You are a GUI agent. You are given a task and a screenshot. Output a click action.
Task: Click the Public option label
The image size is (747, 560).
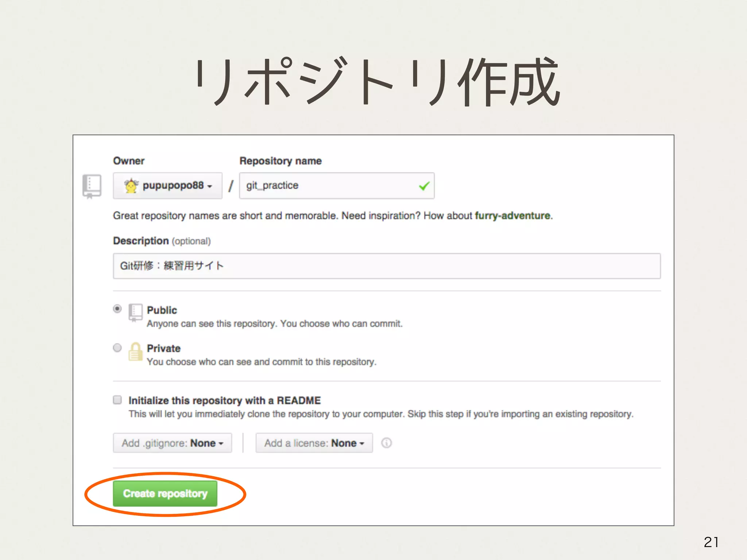tap(162, 310)
